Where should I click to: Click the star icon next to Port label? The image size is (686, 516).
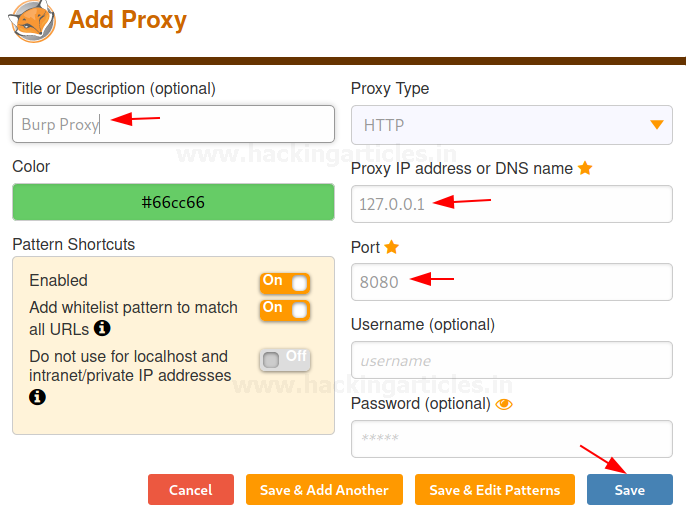click(392, 246)
